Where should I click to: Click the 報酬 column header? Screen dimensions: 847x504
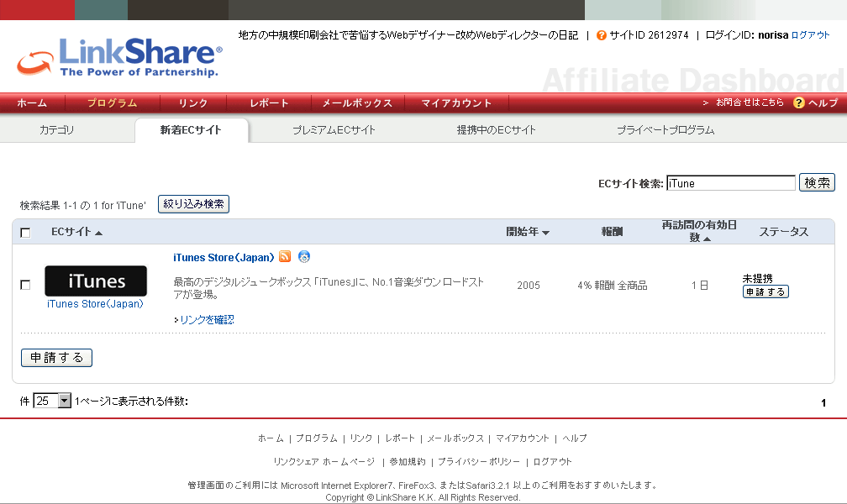pos(612,232)
